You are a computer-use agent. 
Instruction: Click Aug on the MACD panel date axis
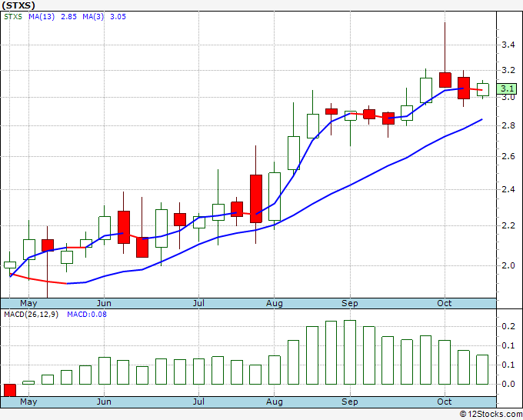274,402
